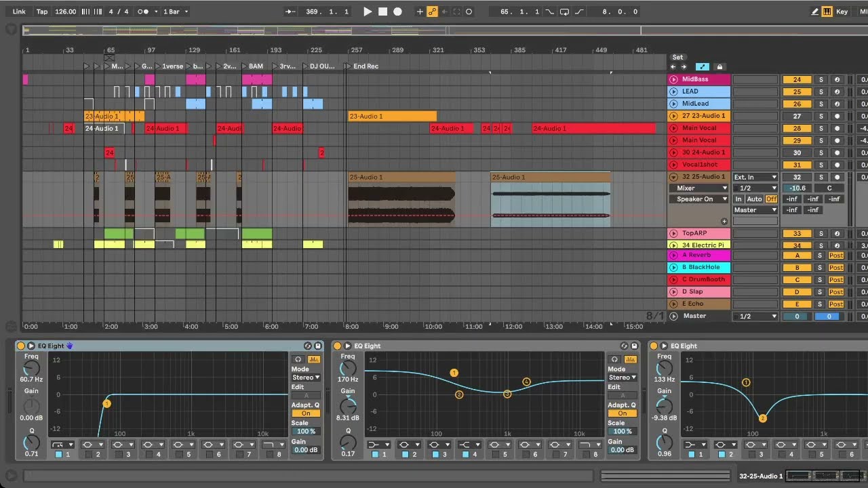Select the MidLead track header
Viewport: 868px width, 488px height.
(698, 104)
